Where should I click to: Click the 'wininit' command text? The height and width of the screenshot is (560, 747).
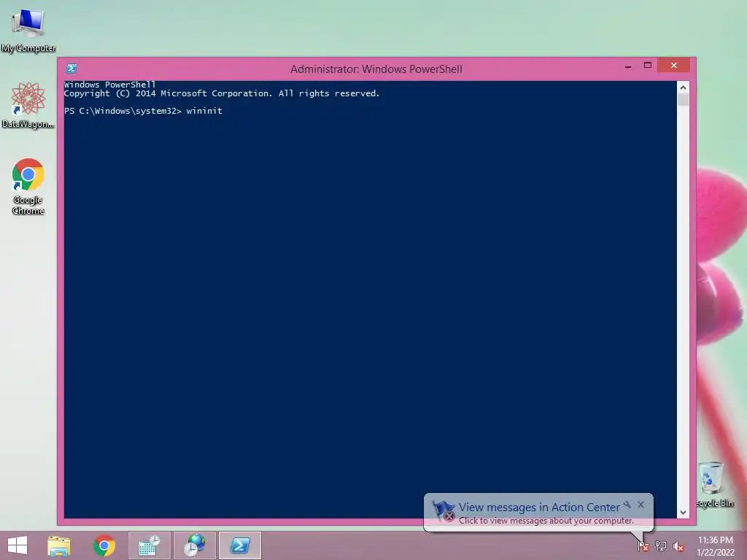pyautogui.click(x=204, y=111)
